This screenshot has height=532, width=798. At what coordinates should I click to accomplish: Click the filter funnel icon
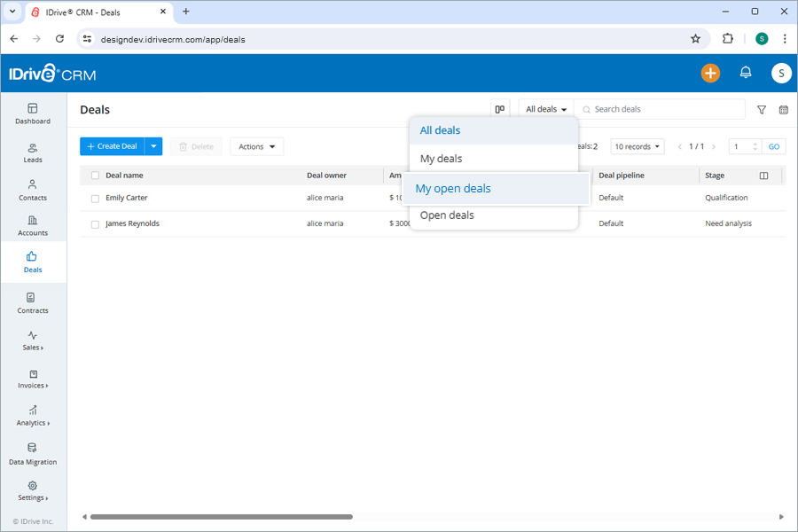click(761, 109)
